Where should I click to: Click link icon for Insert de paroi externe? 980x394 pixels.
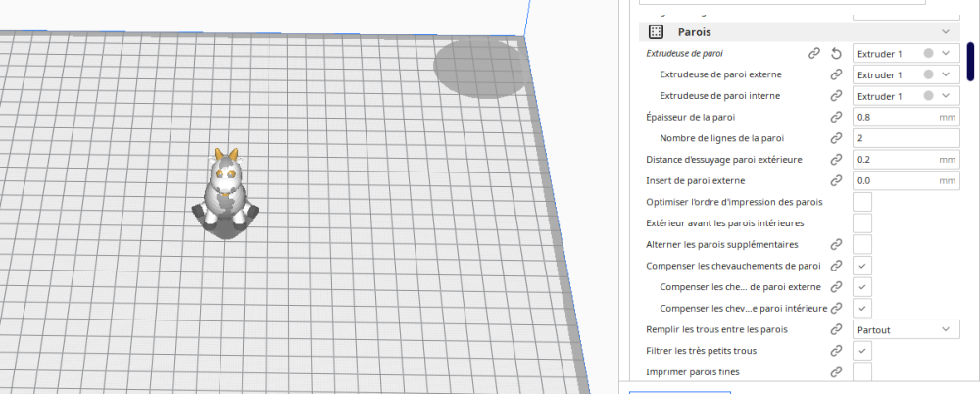coord(836,180)
